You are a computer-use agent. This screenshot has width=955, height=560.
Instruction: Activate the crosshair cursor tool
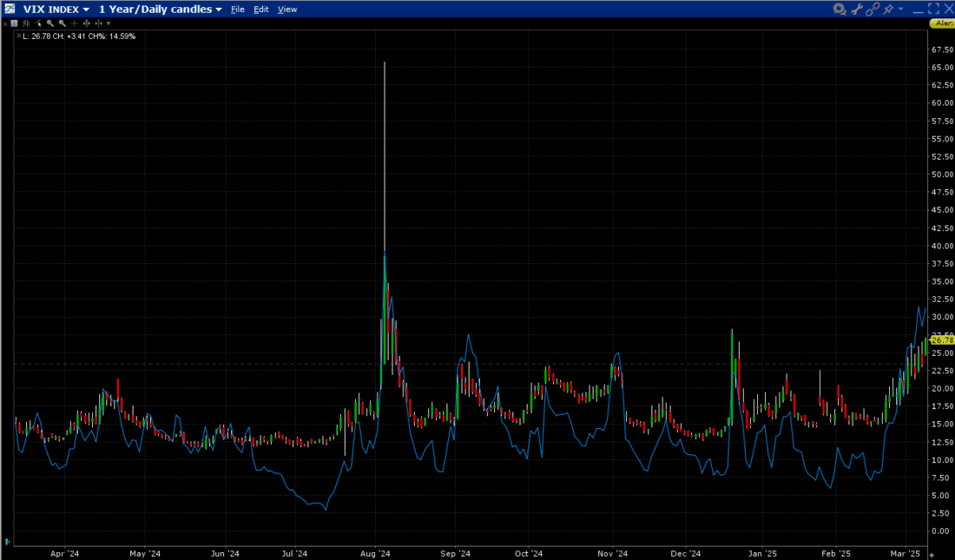pyautogui.click(x=75, y=23)
